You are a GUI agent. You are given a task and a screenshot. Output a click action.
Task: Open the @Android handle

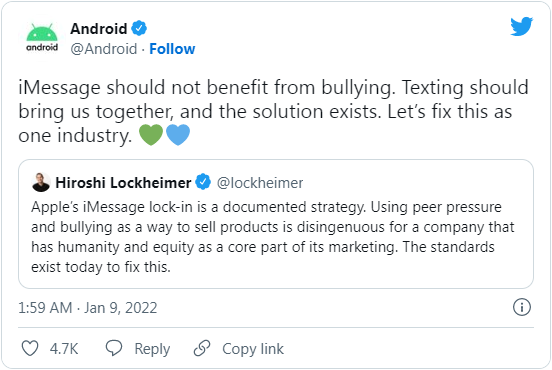[x=104, y=49]
